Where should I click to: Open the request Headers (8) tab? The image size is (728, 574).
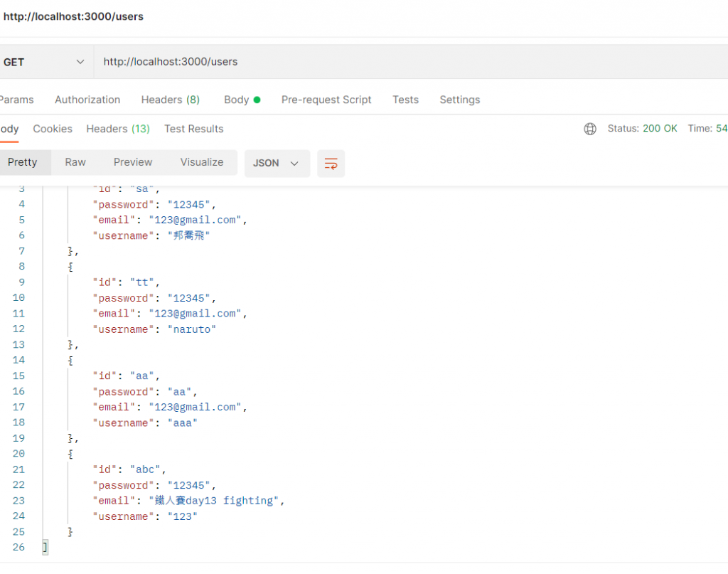pyautogui.click(x=170, y=100)
